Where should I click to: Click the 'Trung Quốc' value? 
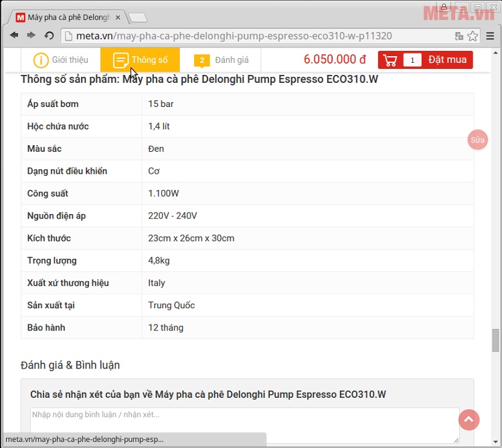[171, 306]
